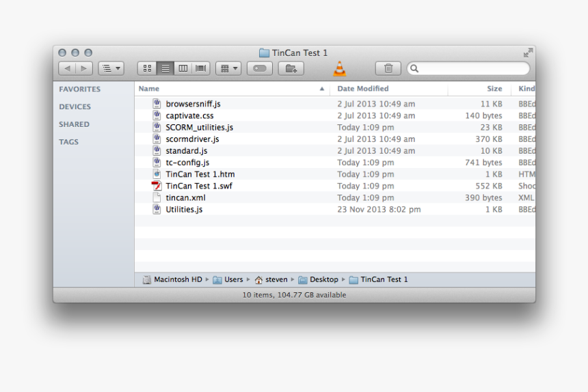The width and height of the screenshot is (588, 392).
Task: Click the VLC cone icon in toolbar
Action: [339, 68]
